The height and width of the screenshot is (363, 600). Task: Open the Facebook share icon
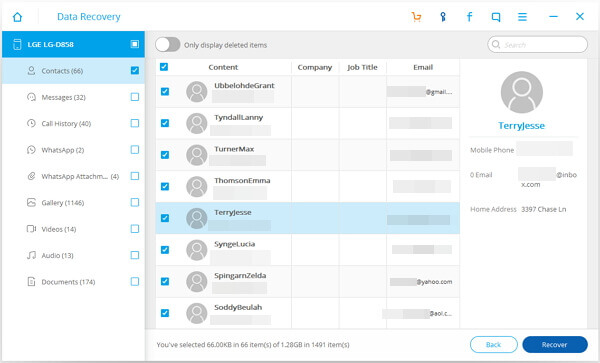(x=470, y=17)
